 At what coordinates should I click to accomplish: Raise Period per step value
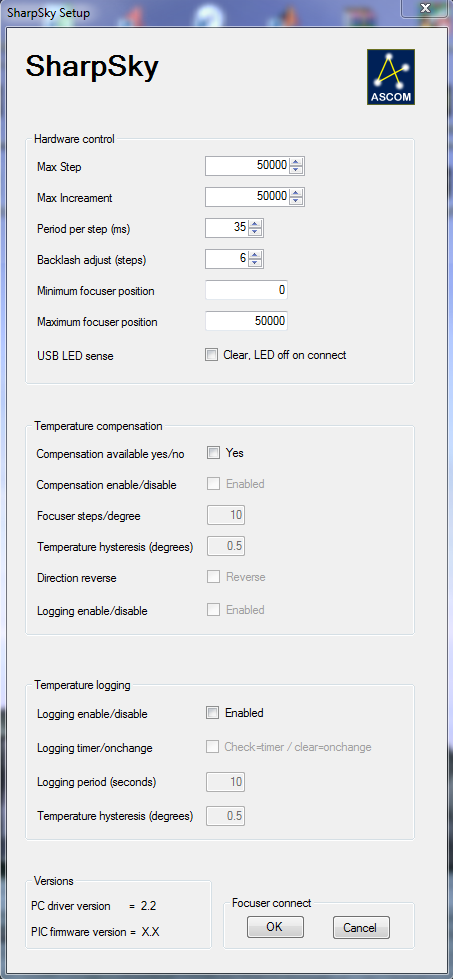click(x=255, y=224)
